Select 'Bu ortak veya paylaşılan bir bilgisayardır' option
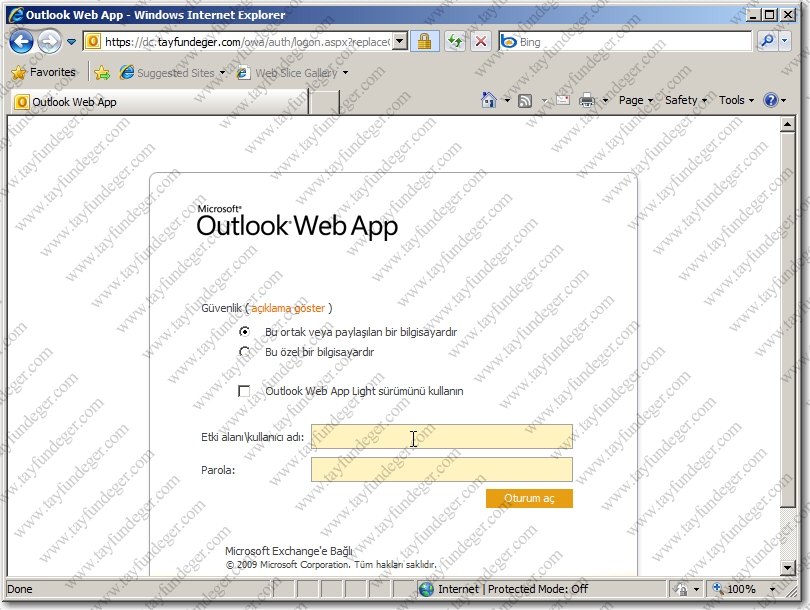This screenshot has width=810, height=610. [244, 332]
